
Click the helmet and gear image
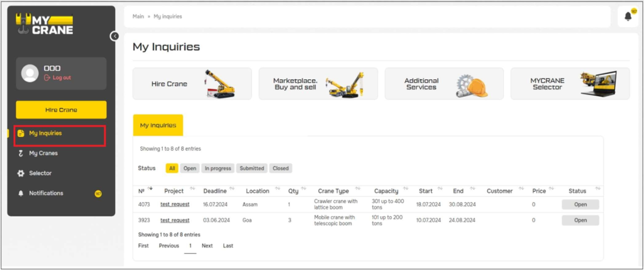point(472,85)
